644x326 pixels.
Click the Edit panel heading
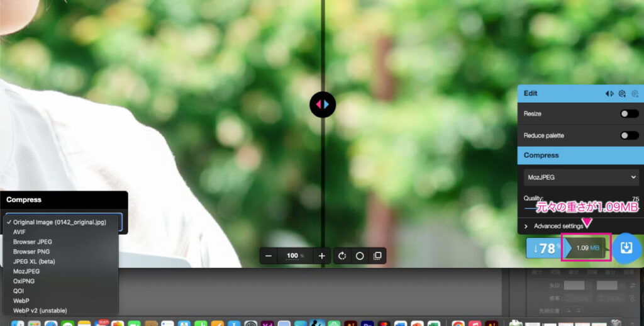click(x=530, y=93)
